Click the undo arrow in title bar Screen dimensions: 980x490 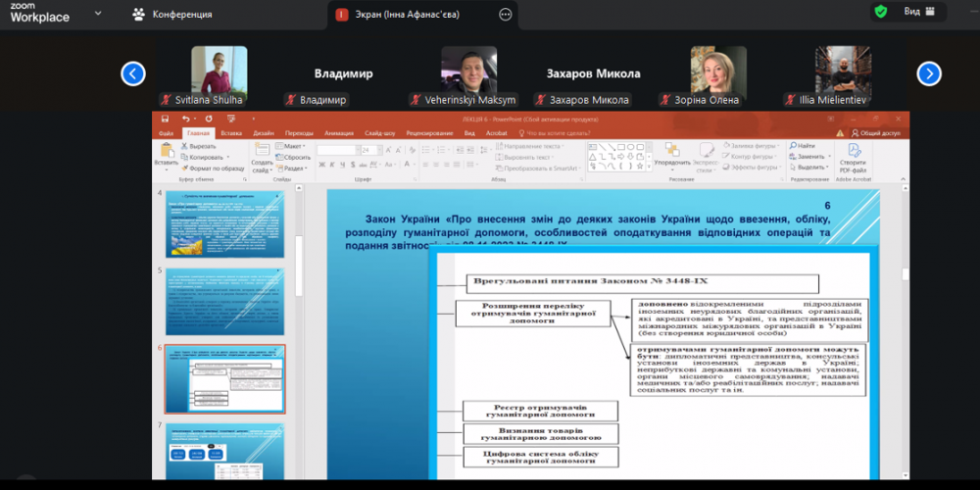click(186, 119)
